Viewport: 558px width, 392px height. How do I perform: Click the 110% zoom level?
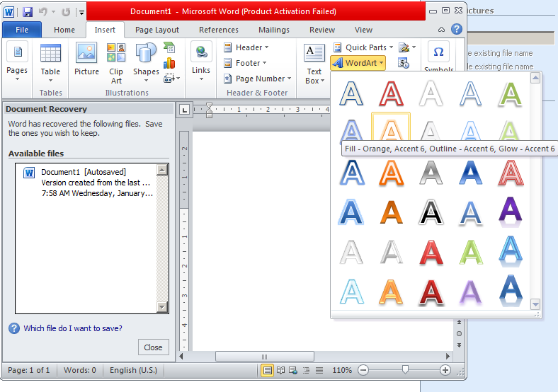pyautogui.click(x=342, y=370)
